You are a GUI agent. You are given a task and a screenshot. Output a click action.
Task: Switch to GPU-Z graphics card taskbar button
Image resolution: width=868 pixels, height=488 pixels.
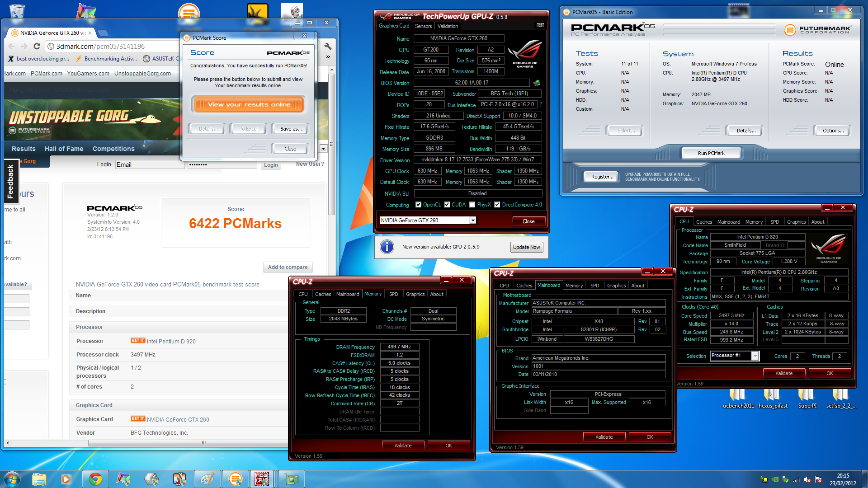291,479
